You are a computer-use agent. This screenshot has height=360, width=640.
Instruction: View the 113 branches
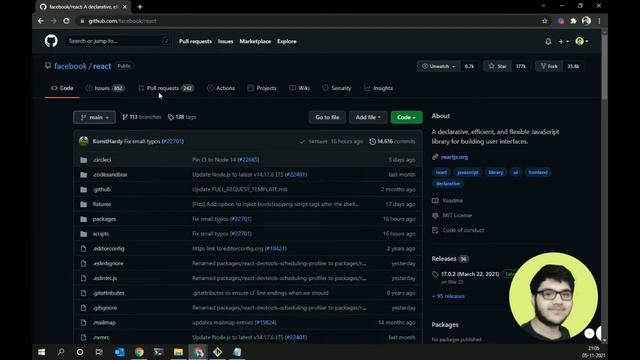[x=142, y=117]
